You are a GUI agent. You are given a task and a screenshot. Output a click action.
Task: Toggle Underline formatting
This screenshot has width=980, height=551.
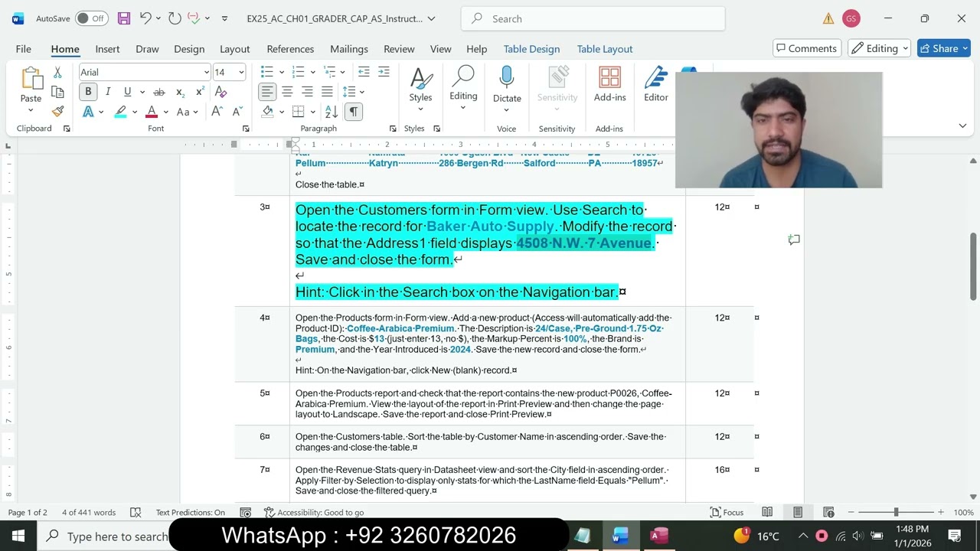(127, 92)
